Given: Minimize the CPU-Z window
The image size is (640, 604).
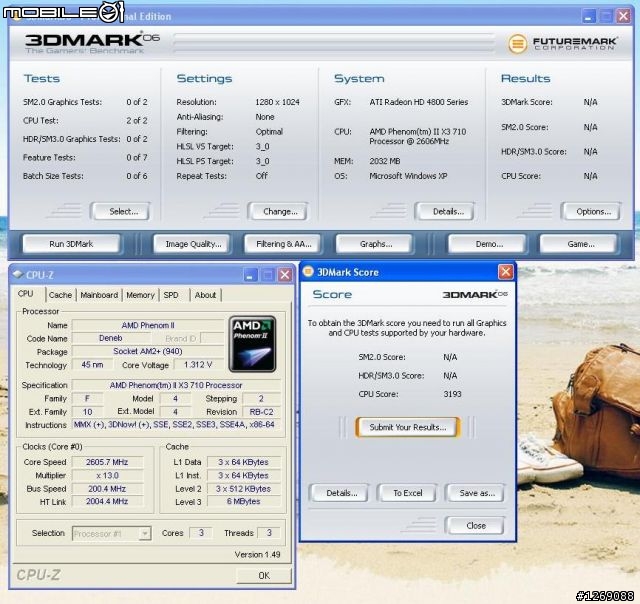Looking at the screenshot, I should point(250,275).
